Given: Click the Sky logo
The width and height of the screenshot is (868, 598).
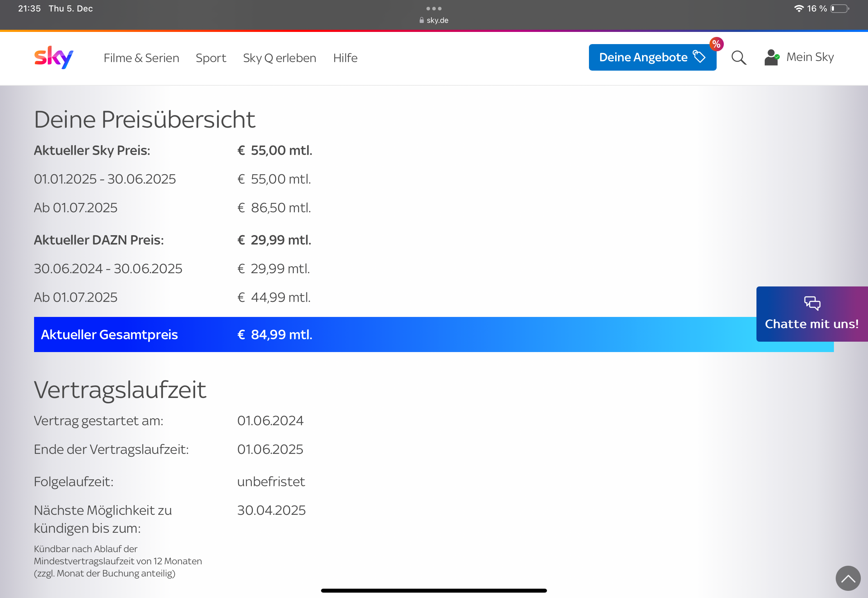Looking at the screenshot, I should coord(53,57).
